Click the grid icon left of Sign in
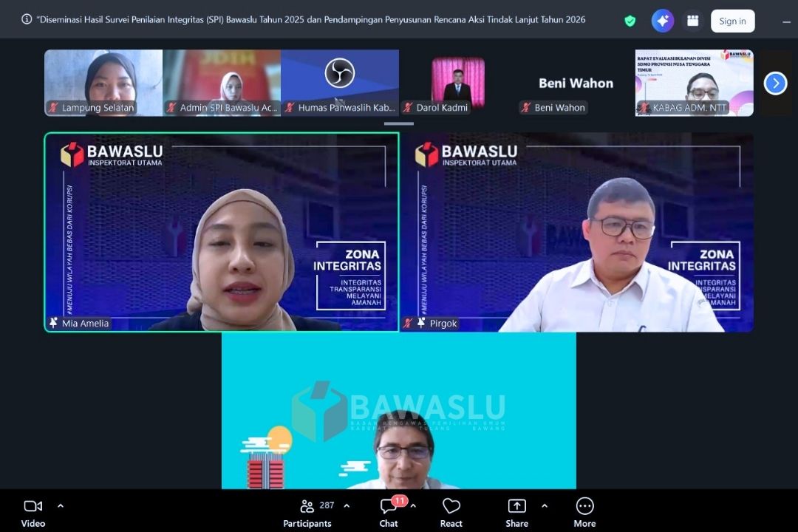The image size is (798, 532). (692, 21)
